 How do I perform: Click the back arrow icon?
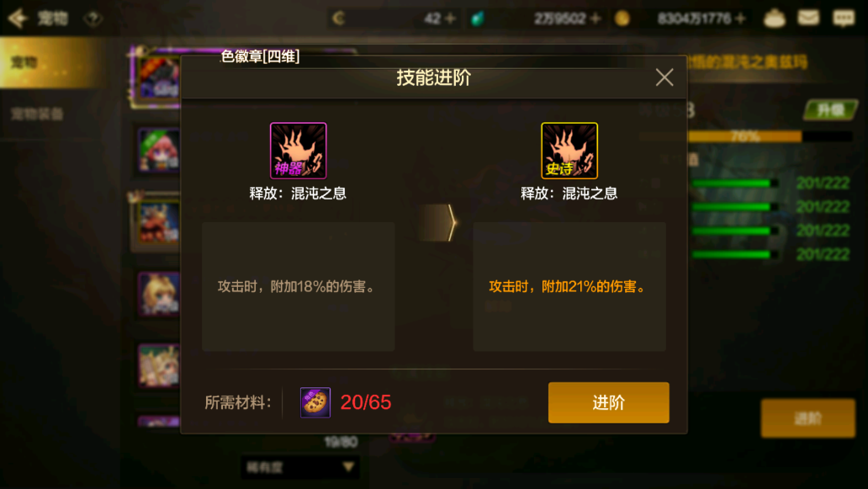coord(18,19)
